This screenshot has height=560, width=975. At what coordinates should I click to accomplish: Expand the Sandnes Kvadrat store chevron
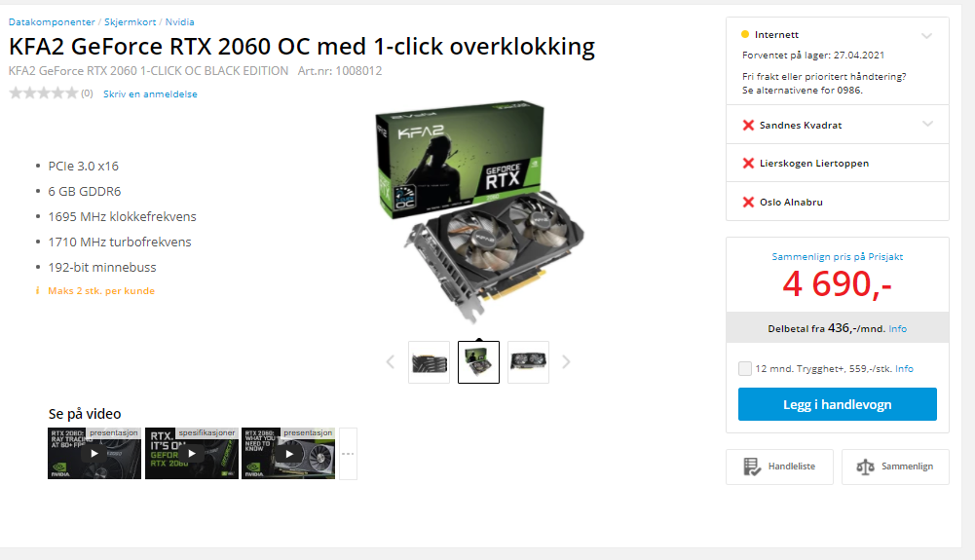point(927,124)
